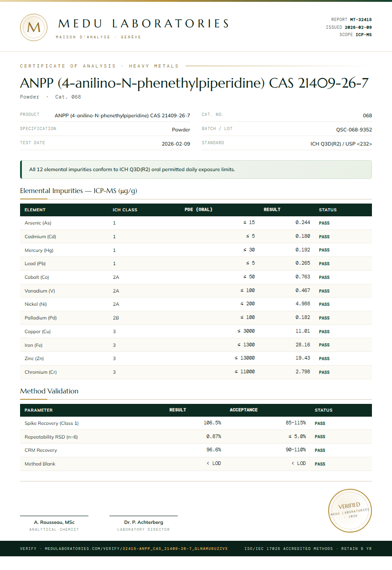Click the Mercury result 0.192
The height and width of the screenshot is (570, 392).
pyautogui.click(x=303, y=250)
